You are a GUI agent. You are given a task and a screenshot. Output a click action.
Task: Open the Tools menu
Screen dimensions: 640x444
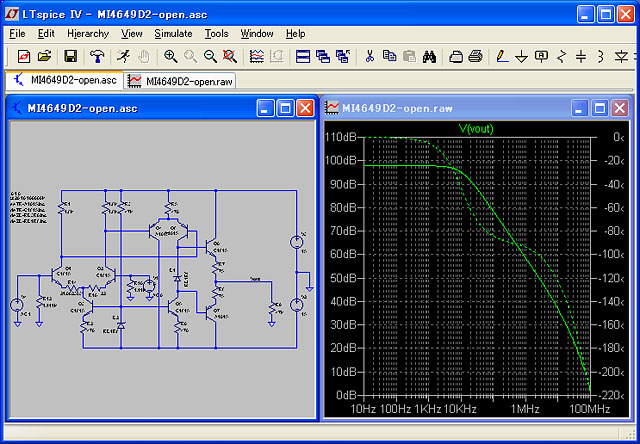pos(216,34)
